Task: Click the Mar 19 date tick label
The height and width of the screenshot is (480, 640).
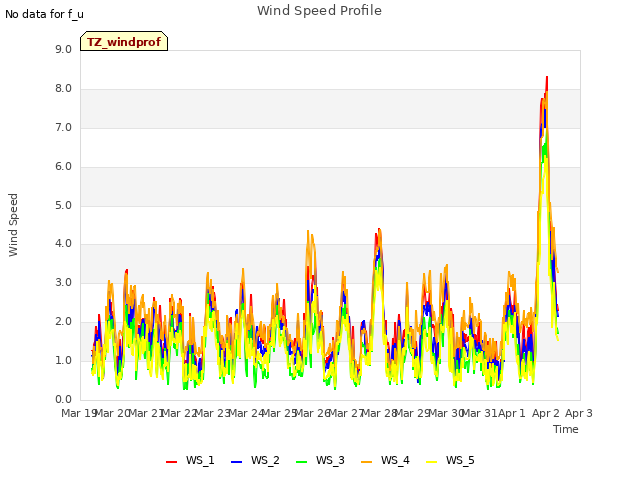Action: 79,413
